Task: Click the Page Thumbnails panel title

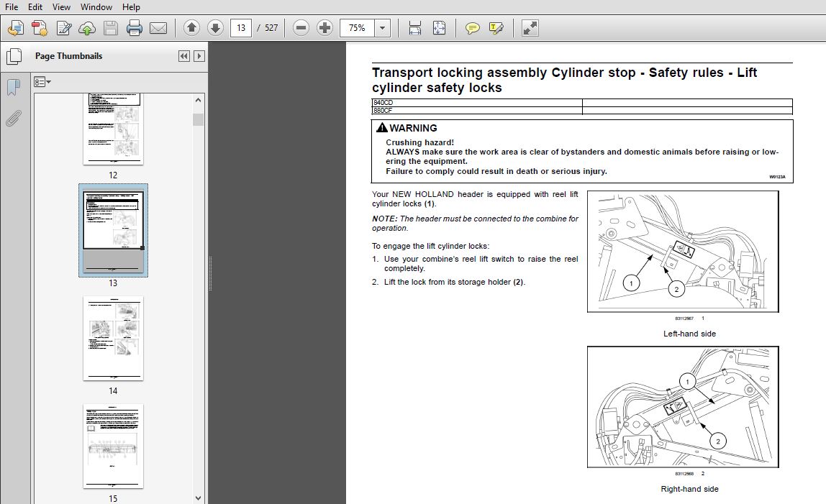Action: [68, 56]
